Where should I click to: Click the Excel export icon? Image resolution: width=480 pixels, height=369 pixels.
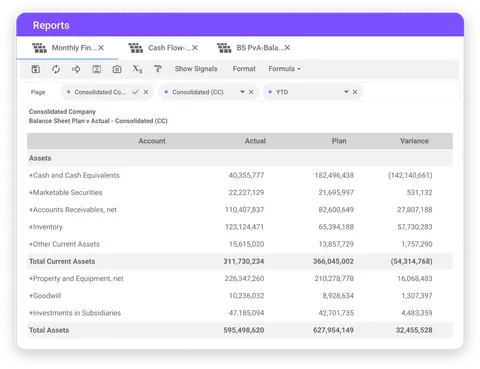click(97, 69)
